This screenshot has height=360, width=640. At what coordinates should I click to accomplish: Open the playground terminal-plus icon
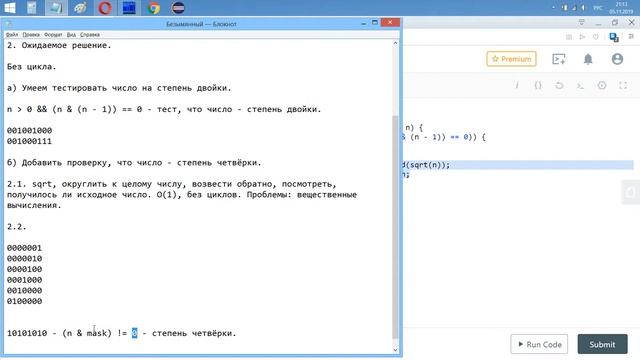tap(558, 59)
